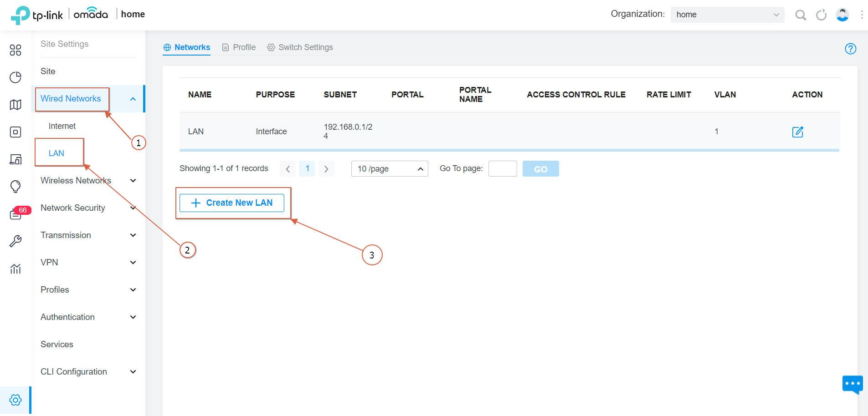The image size is (868, 416).
Task: Open the Devices icon in the left rail
Action: tap(15, 132)
